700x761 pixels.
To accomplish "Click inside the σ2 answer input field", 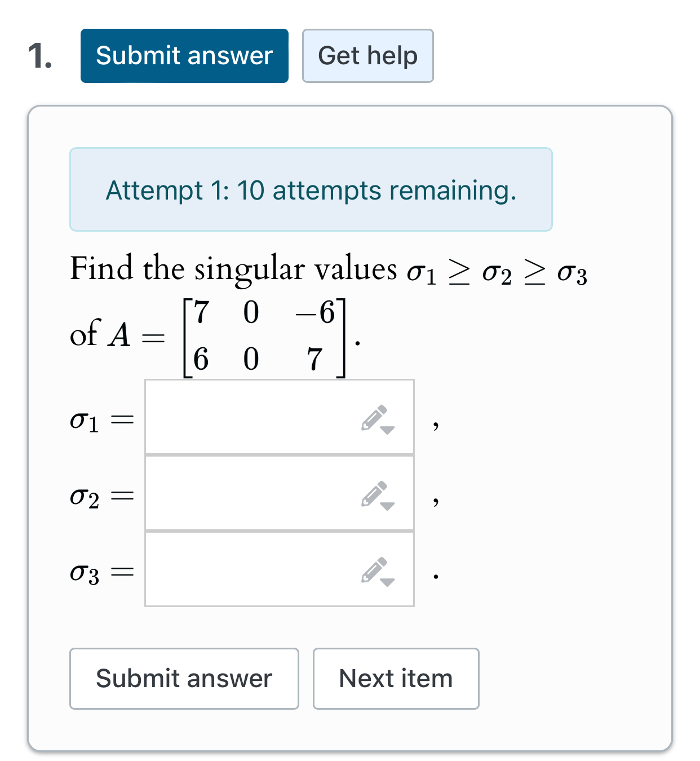I will click(x=254, y=493).
